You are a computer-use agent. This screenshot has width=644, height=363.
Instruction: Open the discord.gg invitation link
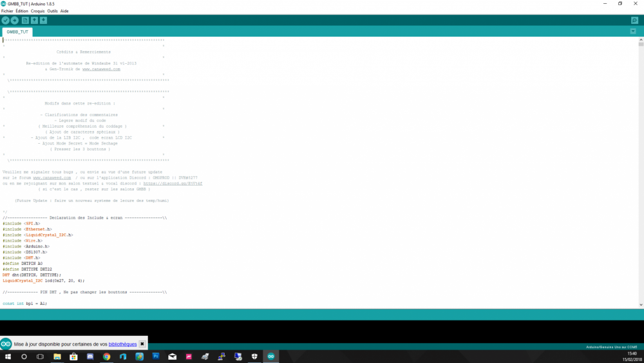(173, 183)
